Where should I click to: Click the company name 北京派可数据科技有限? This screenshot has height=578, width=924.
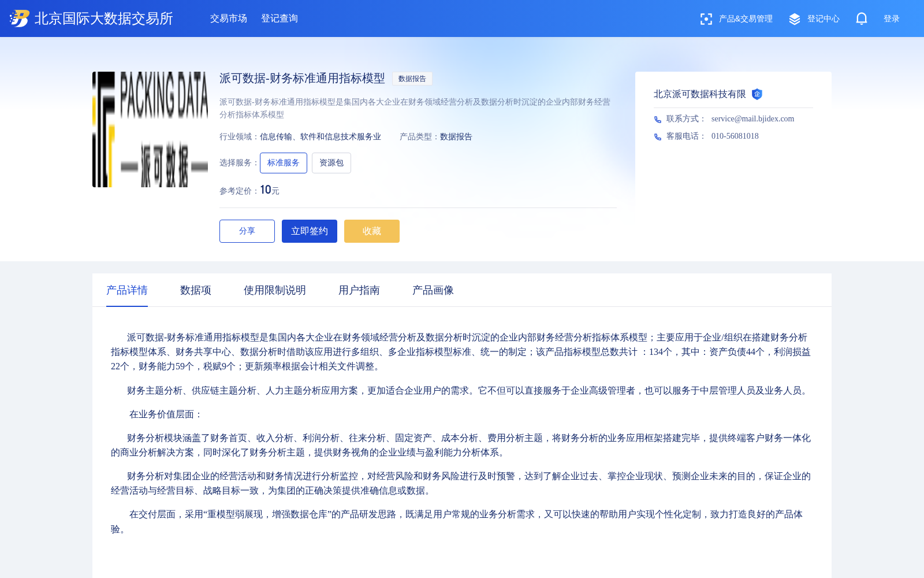click(x=700, y=94)
